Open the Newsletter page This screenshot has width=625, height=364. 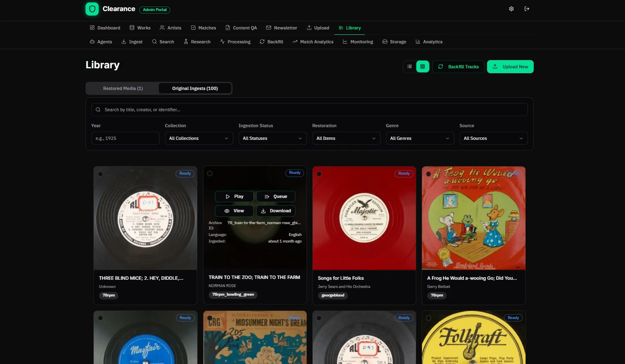click(x=282, y=28)
